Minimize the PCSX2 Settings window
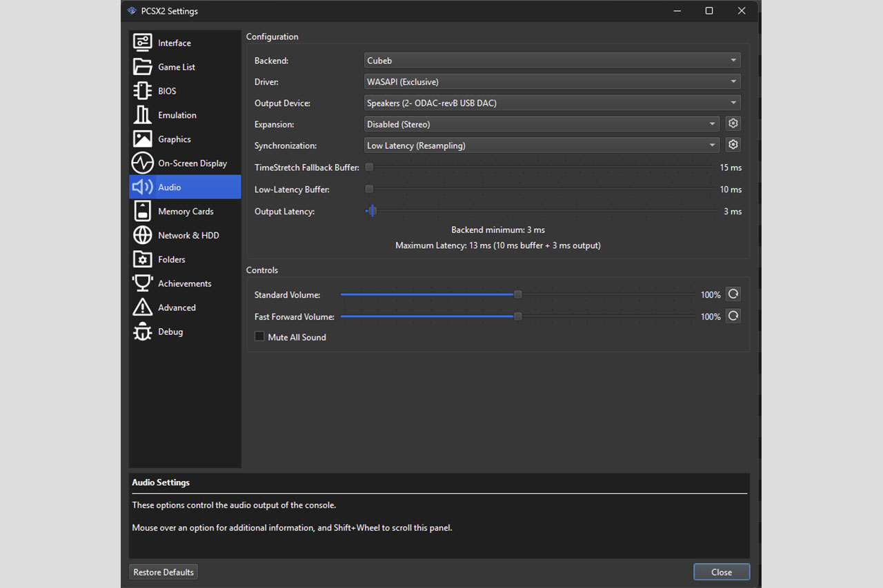 [677, 11]
